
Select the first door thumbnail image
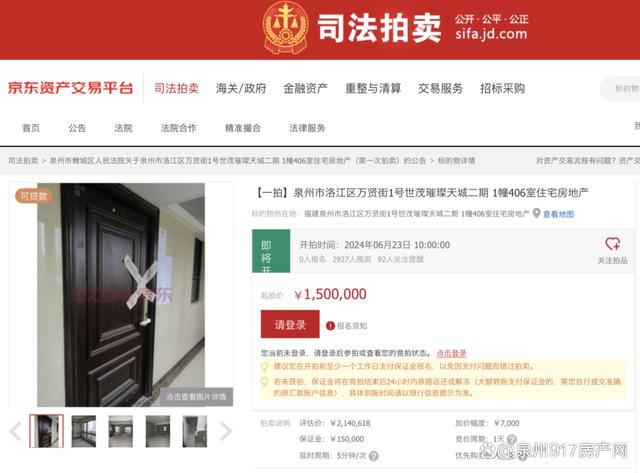click(47, 431)
